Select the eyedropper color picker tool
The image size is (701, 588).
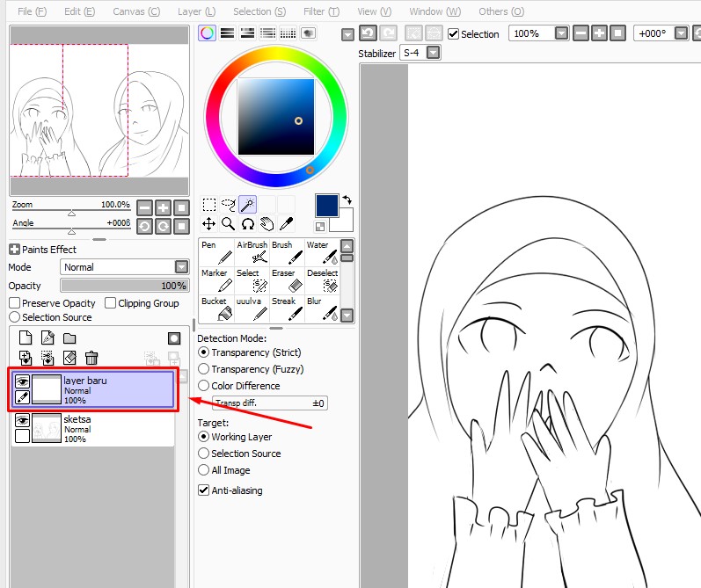click(x=286, y=224)
